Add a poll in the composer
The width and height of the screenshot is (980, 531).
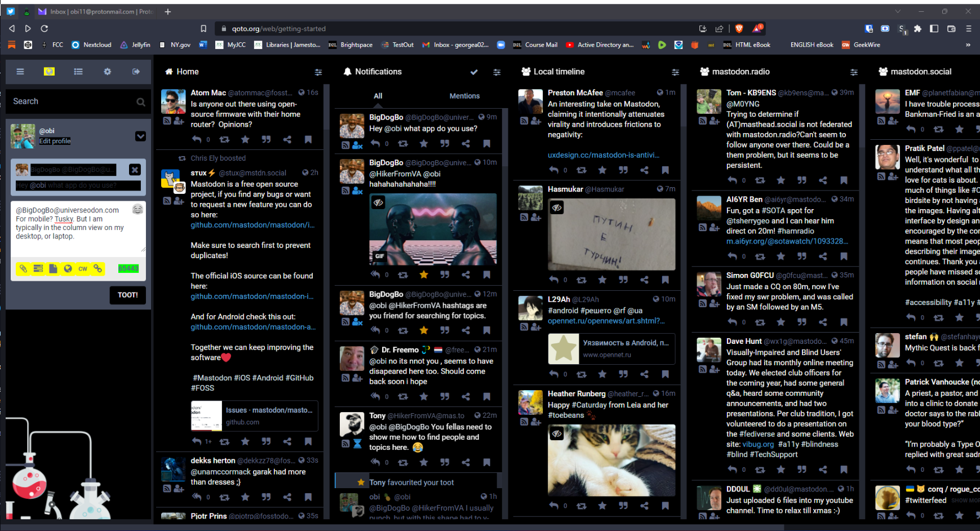(38, 269)
